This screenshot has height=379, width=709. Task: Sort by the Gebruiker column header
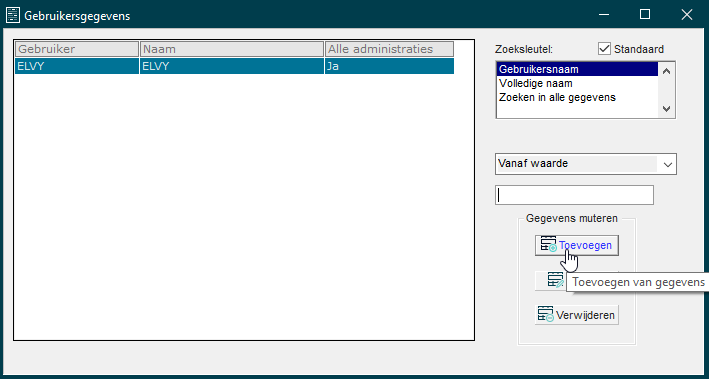click(77, 49)
